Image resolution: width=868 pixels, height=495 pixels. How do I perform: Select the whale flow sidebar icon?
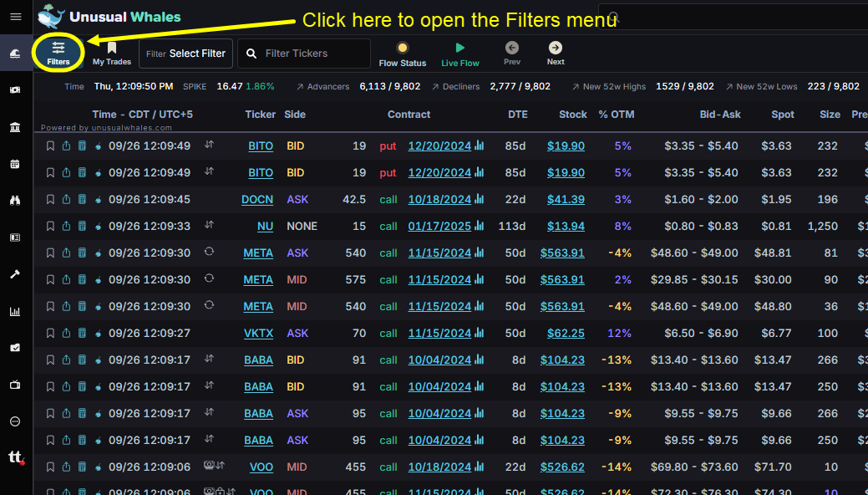pos(16,54)
